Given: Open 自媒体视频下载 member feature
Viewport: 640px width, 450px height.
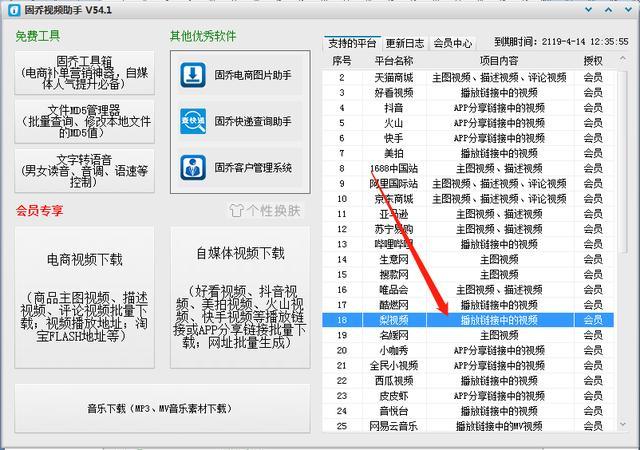Looking at the screenshot, I should [x=240, y=298].
